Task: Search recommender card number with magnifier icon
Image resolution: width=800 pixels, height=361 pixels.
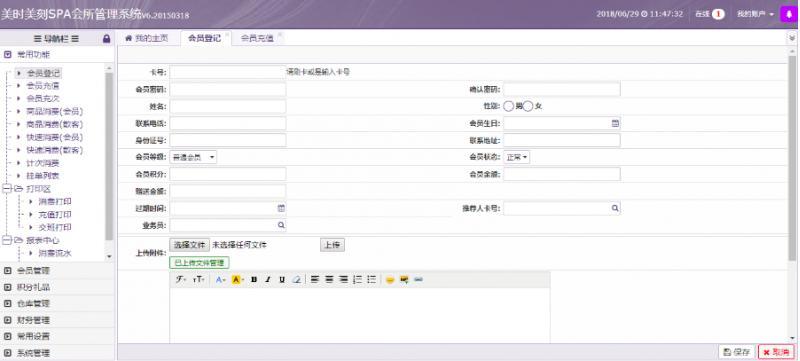Action: pyautogui.click(x=615, y=208)
